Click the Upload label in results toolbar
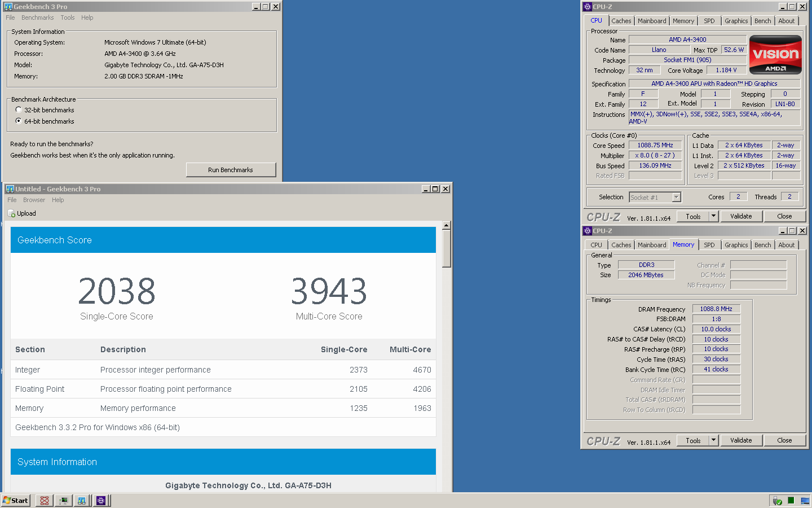The width and height of the screenshot is (812, 508). pyautogui.click(x=27, y=213)
